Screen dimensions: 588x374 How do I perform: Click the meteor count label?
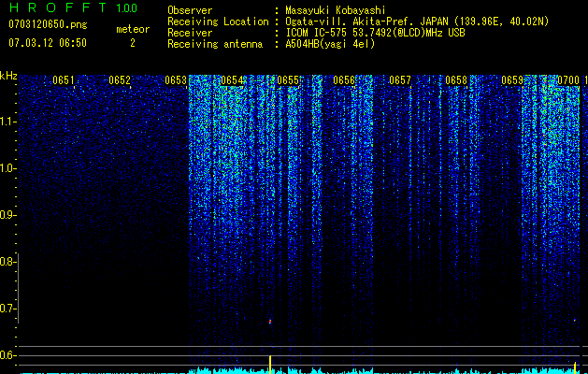(133, 29)
